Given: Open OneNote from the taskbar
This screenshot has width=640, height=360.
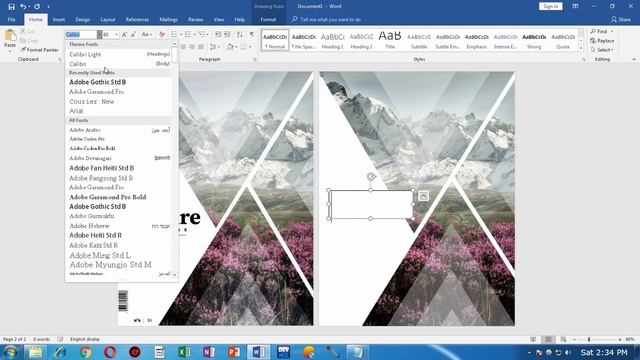Looking at the screenshot, I should point(209,352).
